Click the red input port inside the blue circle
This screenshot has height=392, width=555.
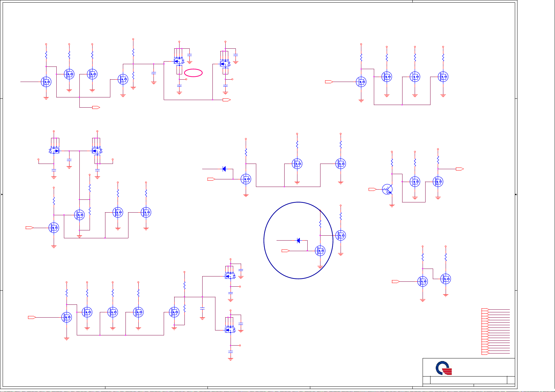(x=286, y=251)
